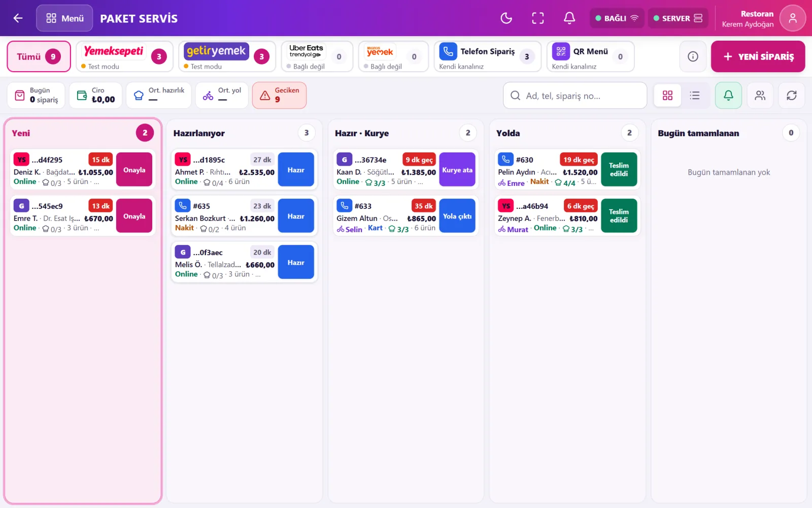Focus the order search field
This screenshot has height=508, width=812.
coord(575,96)
